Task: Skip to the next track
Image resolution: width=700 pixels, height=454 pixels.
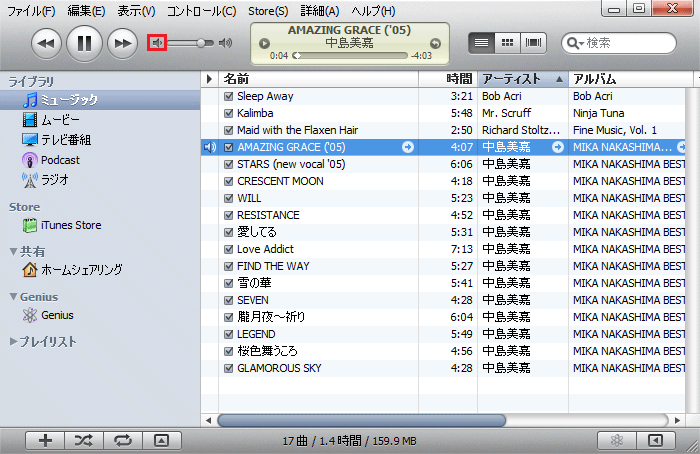Action: coord(122,43)
